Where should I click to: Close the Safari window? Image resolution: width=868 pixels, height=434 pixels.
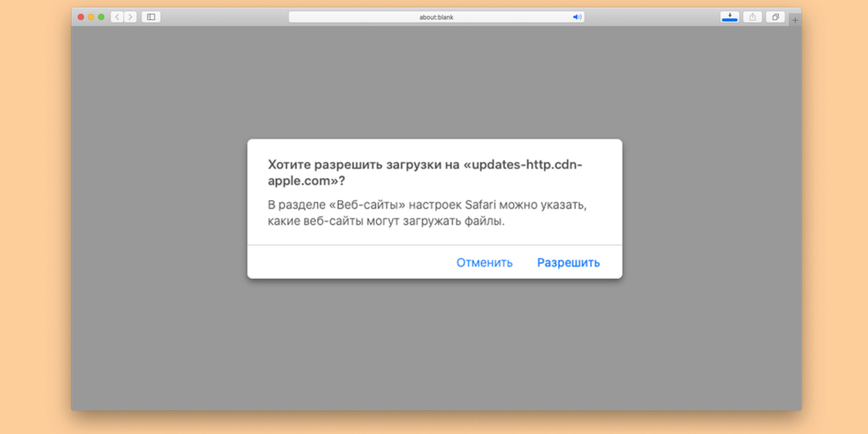(x=81, y=17)
